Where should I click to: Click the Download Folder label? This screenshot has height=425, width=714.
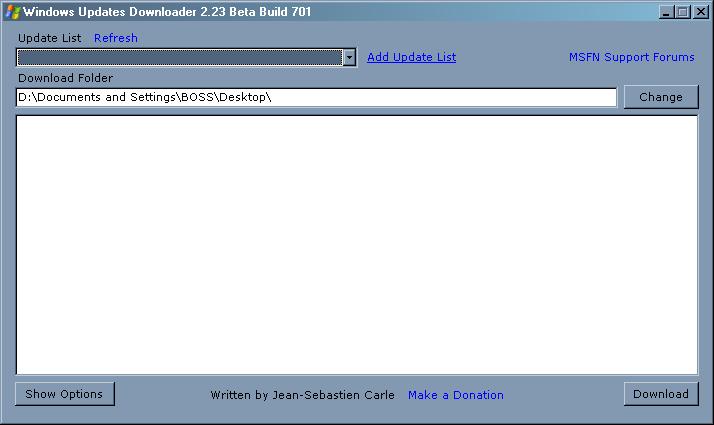click(65, 78)
